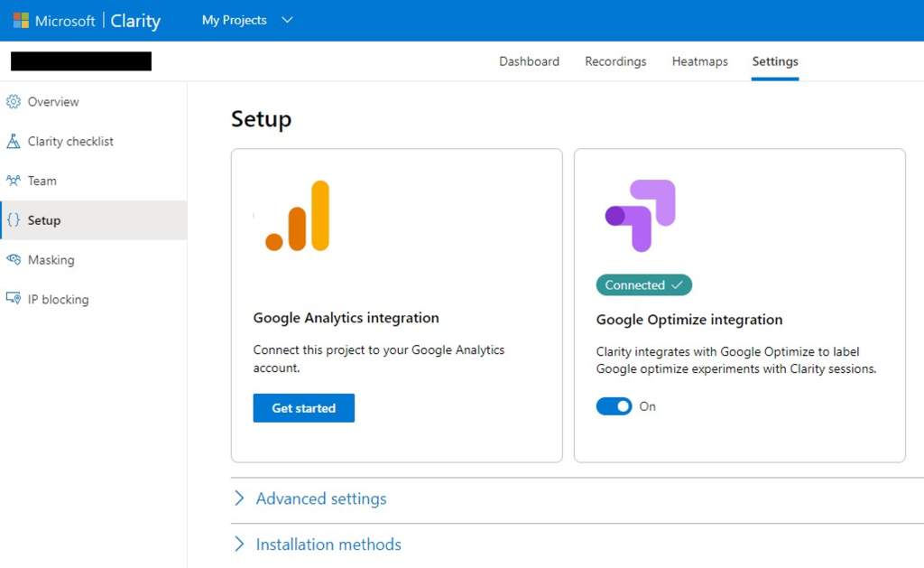The height and width of the screenshot is (568, 924).
Task: Switch to the Dashboard tab
Action: point(529,61)
